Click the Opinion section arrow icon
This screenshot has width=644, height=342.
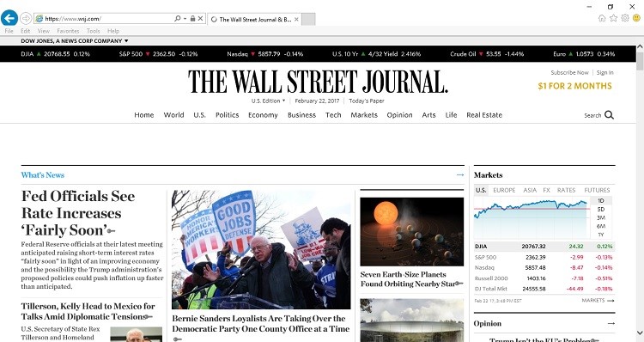point(611,323)
